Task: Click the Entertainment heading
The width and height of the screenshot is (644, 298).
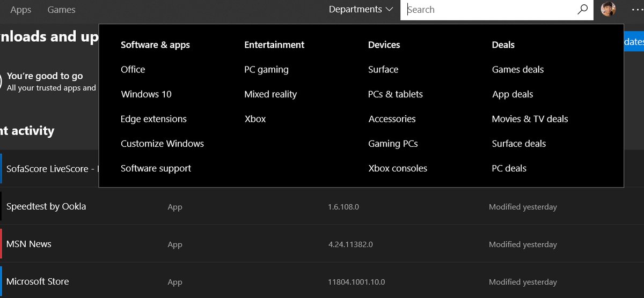Action: (x=274, y=45)
